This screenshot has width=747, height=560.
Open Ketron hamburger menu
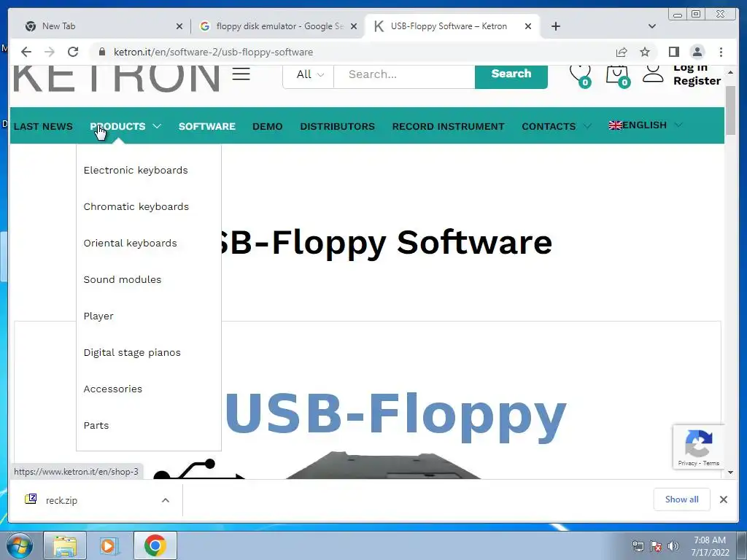241,74
